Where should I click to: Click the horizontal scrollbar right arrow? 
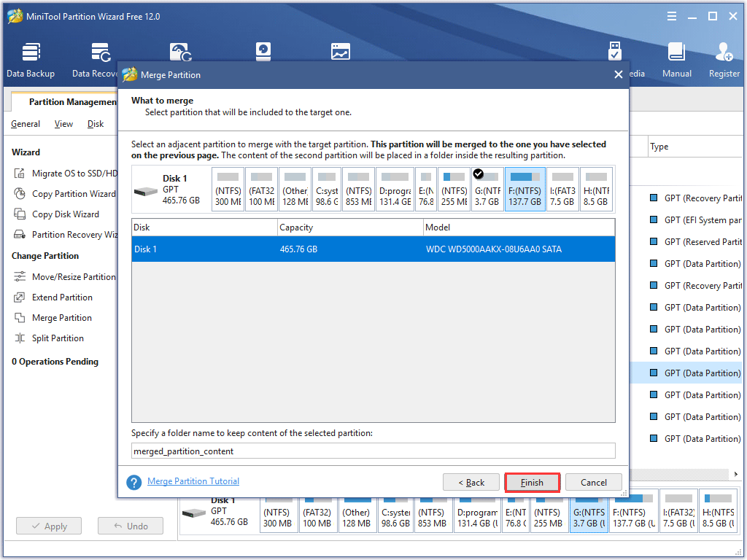coord(736,474)
